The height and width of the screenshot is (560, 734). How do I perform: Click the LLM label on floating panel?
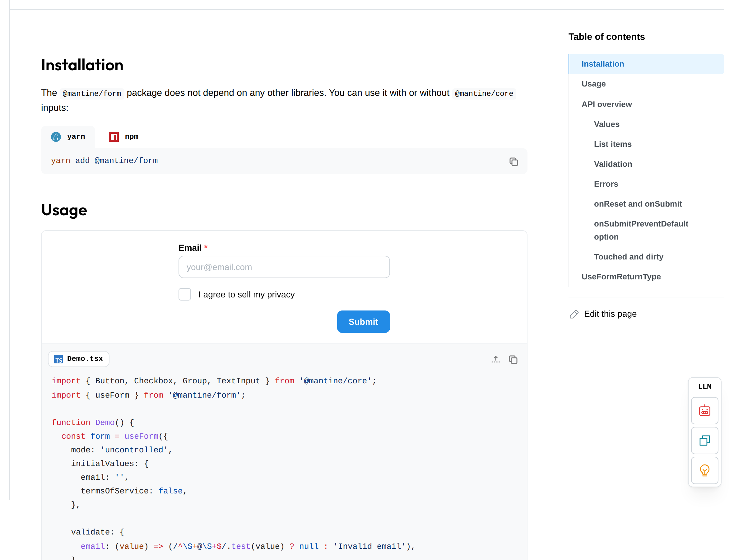click(x=704, y=387)
